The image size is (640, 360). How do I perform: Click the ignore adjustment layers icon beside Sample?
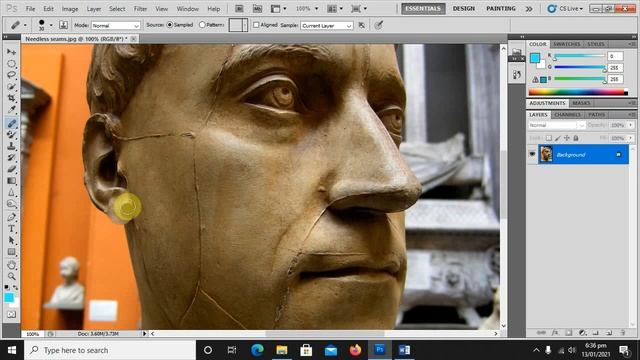pos(362,25)
